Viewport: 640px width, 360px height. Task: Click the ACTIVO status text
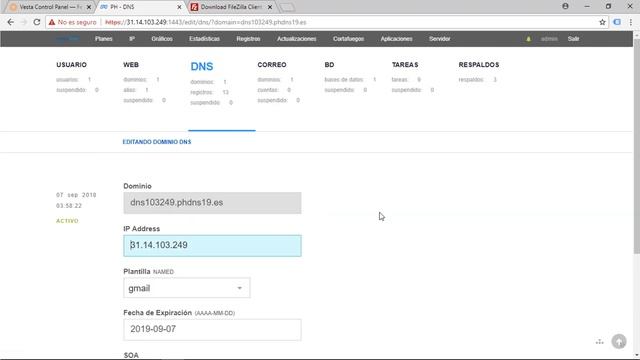[67, 221]
